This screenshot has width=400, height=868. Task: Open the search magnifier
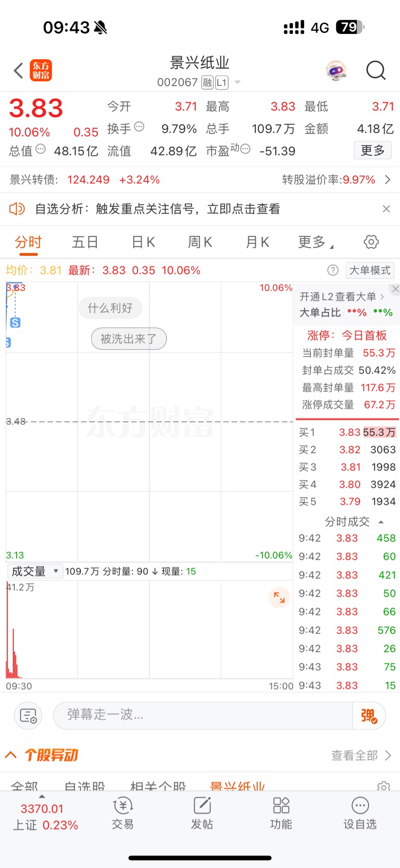coord(376,70)
